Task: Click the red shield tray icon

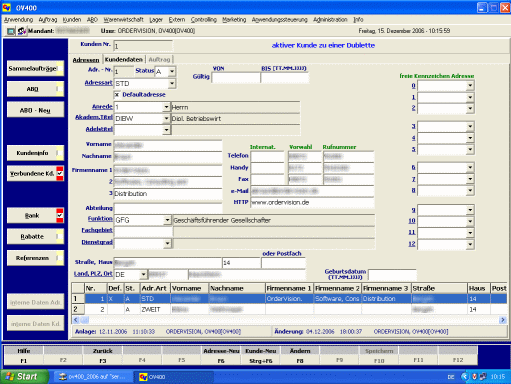Action: click(x=474, y=377)
